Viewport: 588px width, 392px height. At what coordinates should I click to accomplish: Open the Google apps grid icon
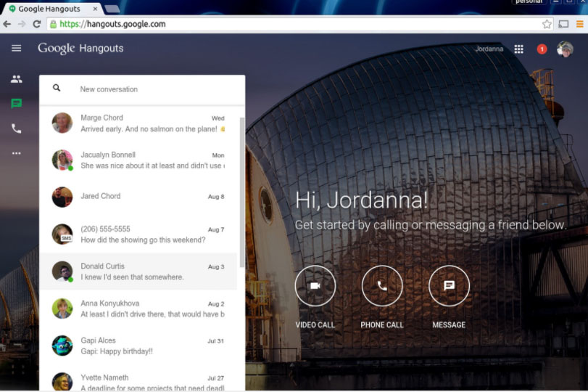(x=518, y=49)
